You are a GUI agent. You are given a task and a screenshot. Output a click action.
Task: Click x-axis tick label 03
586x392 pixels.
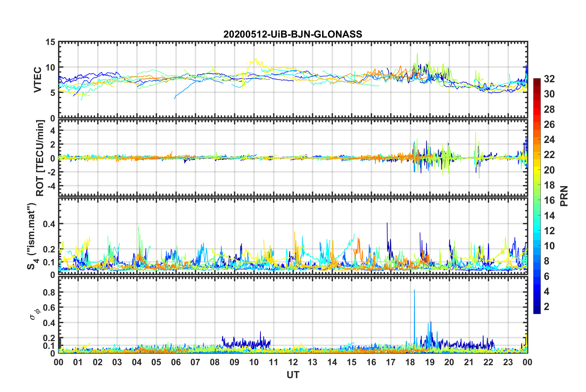[117, 362]
